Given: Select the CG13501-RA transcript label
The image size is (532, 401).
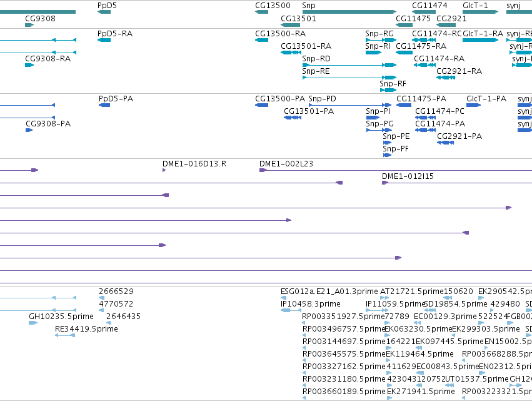Looking at the screenshot, I should (306, 46).
